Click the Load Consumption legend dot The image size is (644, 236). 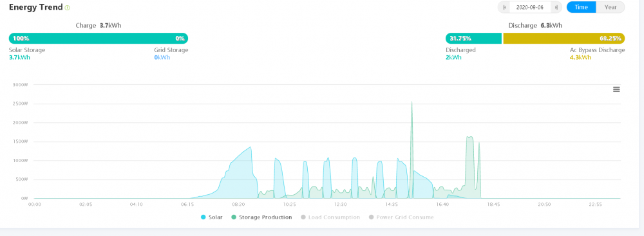point(303,217)
